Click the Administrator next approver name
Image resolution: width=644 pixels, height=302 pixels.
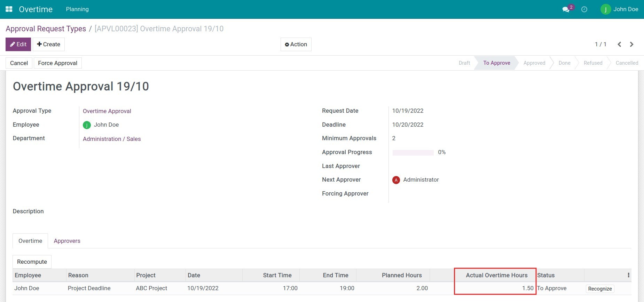coord(421,180)
